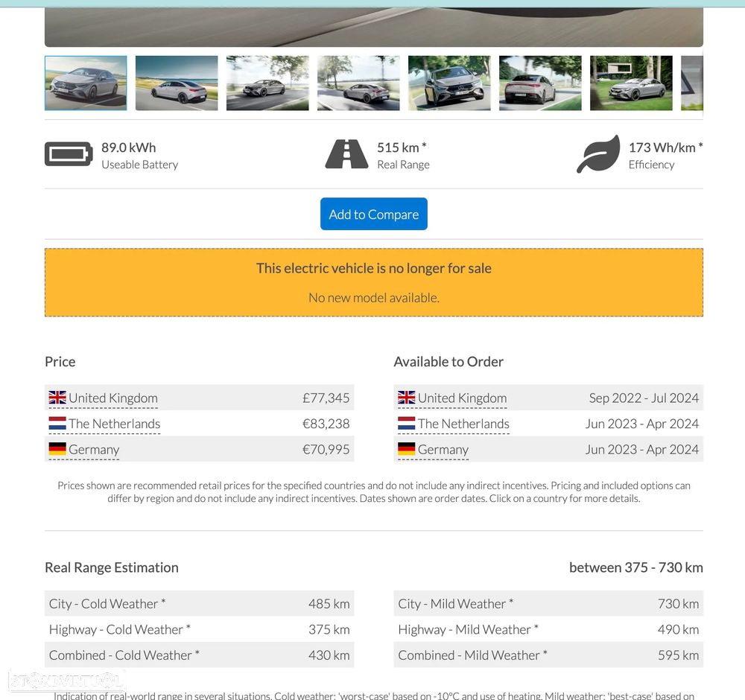Screen dimensions: 745x700
Task: Select seventh thumbnail, car on green lawn
Action: [x=632, y=83]
